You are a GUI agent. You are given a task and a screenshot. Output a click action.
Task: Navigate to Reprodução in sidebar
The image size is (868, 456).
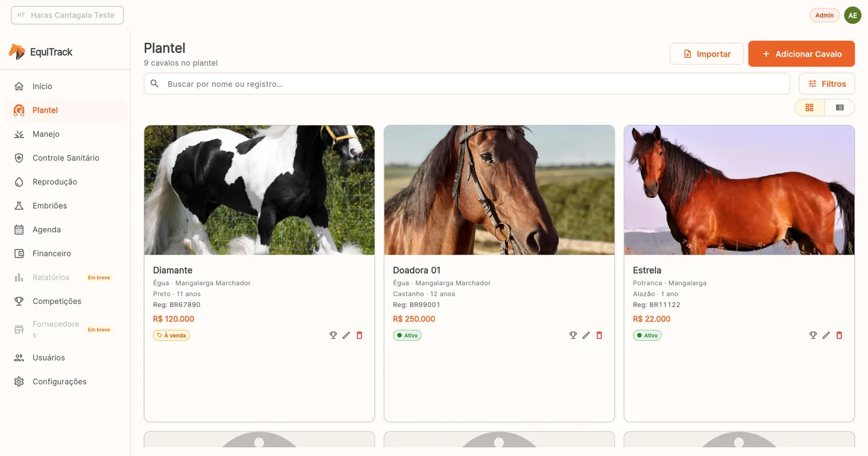(x=65, y=182)
